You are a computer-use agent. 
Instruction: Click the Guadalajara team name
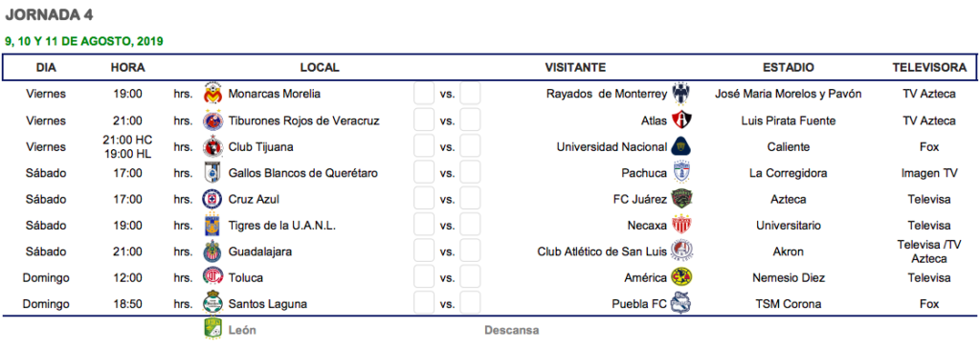point(260,252)
